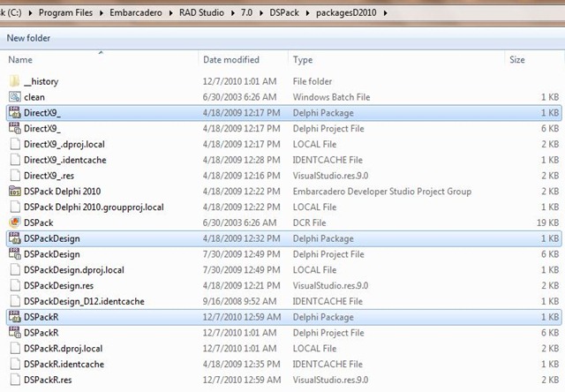Click packagesD2010 breadcrumb segment

[x=346, y=13]
